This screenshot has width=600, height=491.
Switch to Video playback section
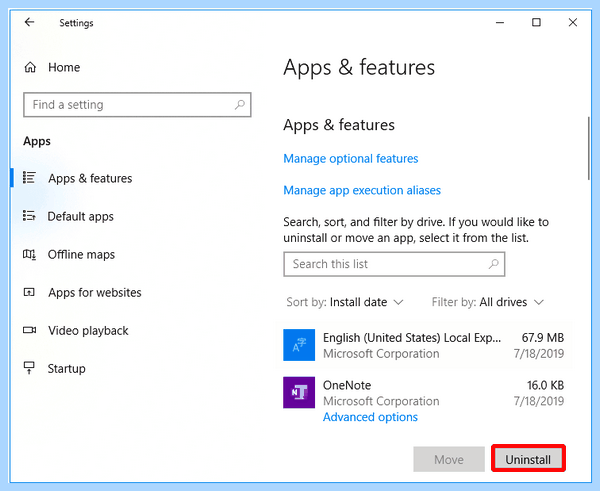(x=88, y=331)
